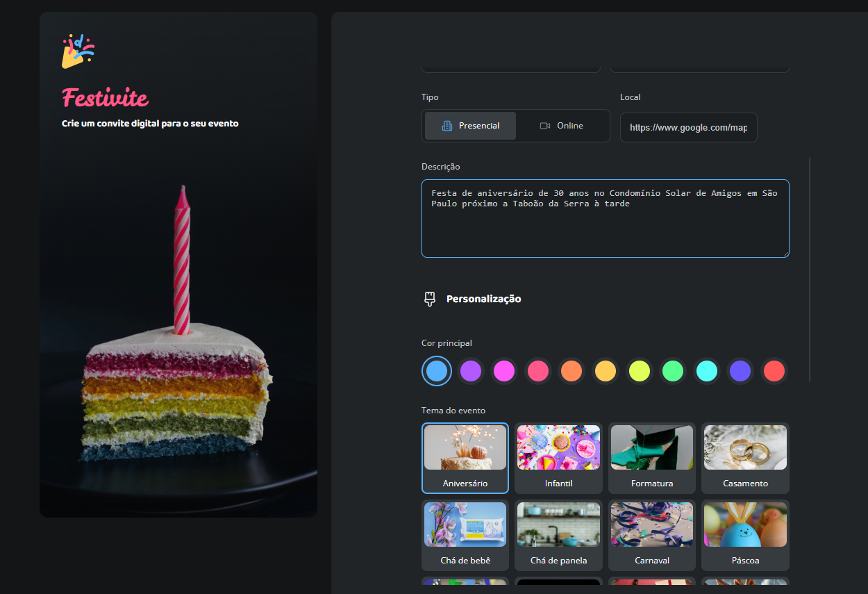Select the Chá de panela event theme
Image resolution: width=868 pixels, height=594 pixels.
point(558,536)
